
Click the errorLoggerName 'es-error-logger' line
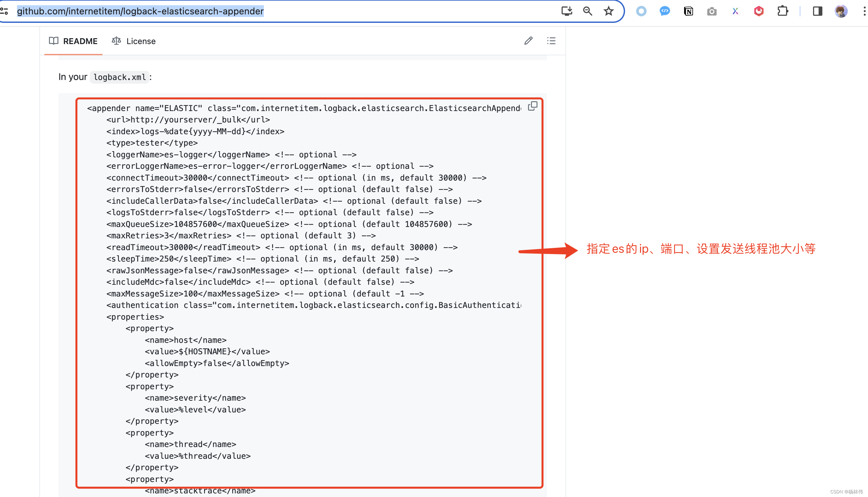(x=270, y=166)
